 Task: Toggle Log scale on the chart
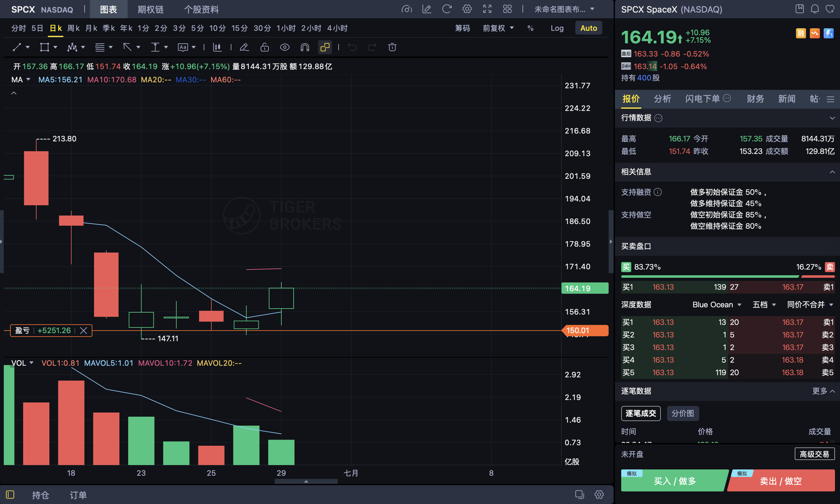tap(557, 28)
